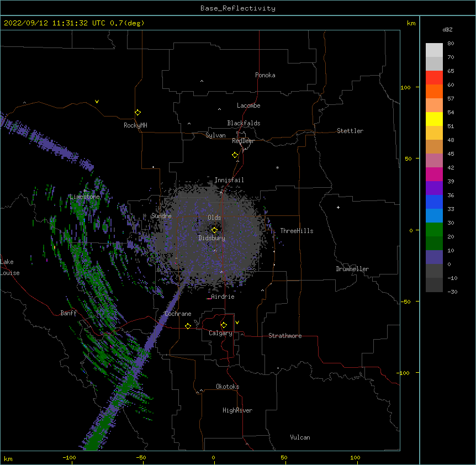Click the yellow marker just above the Calgary label
This screenshot has width=476, height=465.
click(224, 325)
